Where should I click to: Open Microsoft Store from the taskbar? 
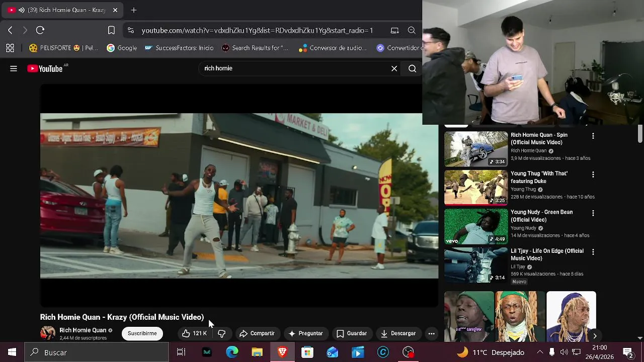click(x=307, y=352)
